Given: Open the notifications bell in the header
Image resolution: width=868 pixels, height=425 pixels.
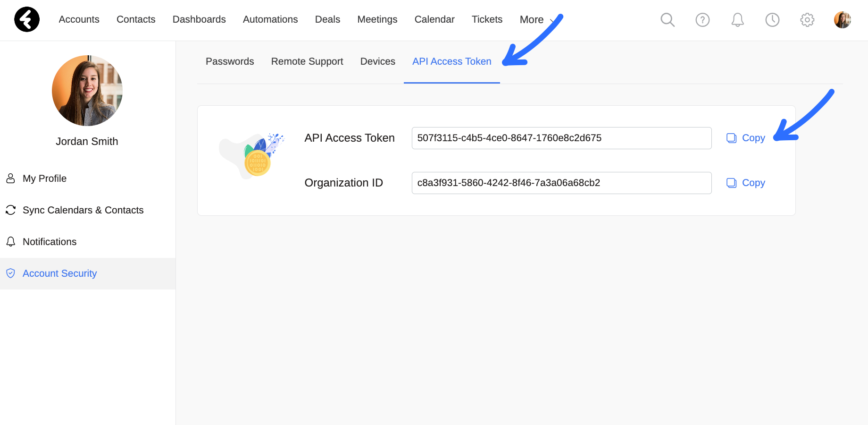Looking at the screenshot, I should click(x=737, y=20).
